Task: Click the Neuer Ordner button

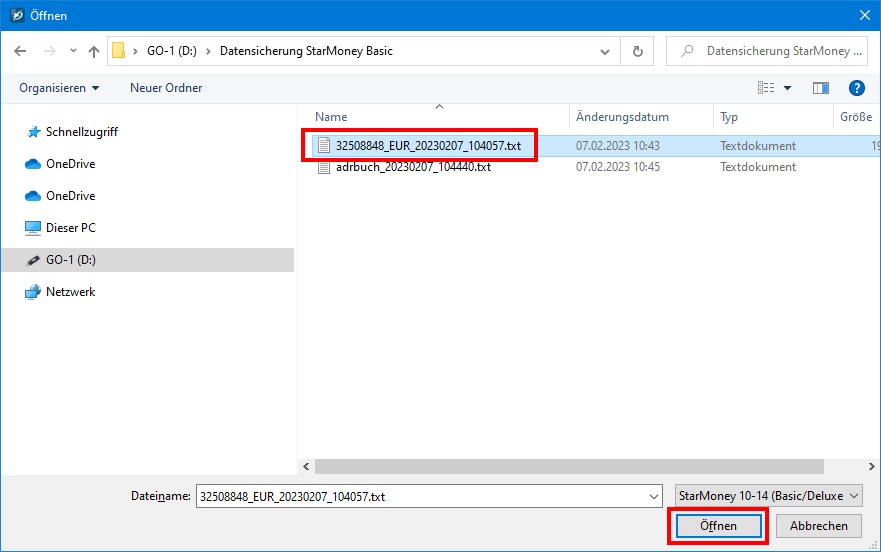Action: coord(166,88)
